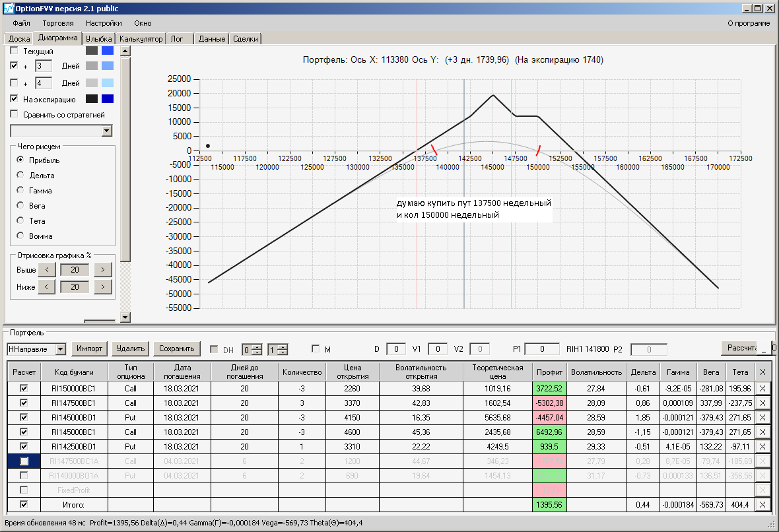Image resolution: width=779 pixels, height=532 pixels.
Task: Select the Вомма radio button
Action: [x=20, y=236]
